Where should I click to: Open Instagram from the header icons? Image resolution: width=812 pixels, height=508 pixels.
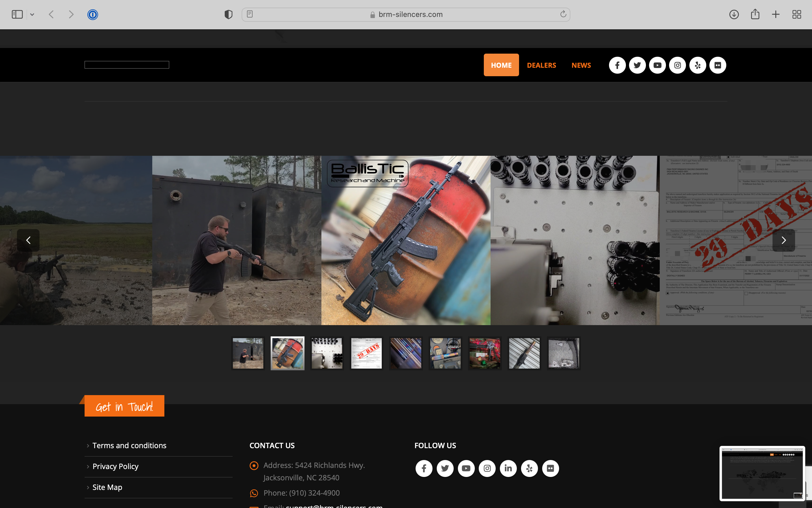(x=678, y=65)
